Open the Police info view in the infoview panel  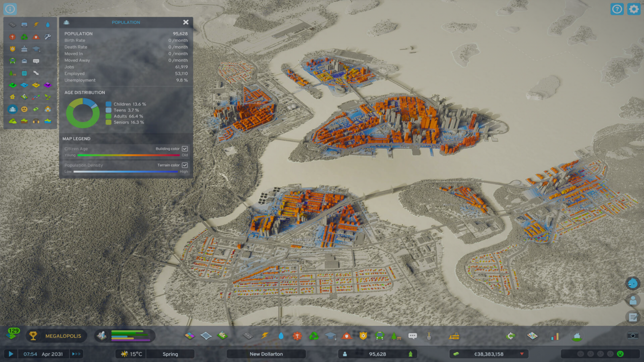(12, 49)
